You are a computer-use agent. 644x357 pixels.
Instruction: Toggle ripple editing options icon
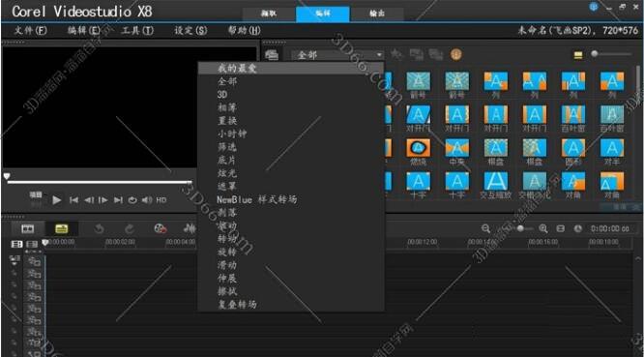click(x=15, y=259)
